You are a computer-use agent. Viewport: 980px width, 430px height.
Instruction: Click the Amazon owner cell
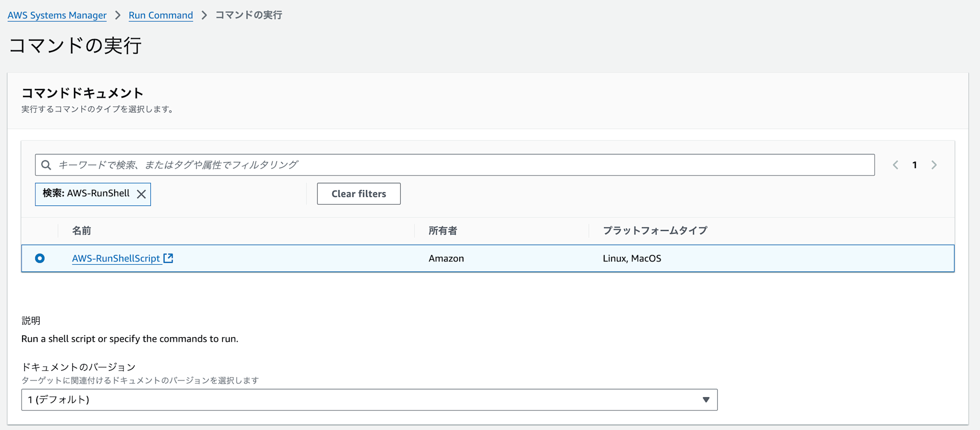point(446,258)
